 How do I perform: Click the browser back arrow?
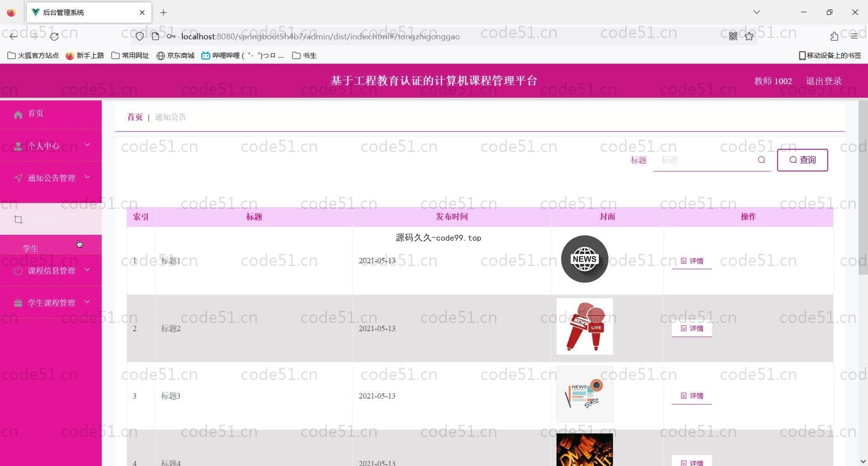pyautogui.click(x=14, y=36)
